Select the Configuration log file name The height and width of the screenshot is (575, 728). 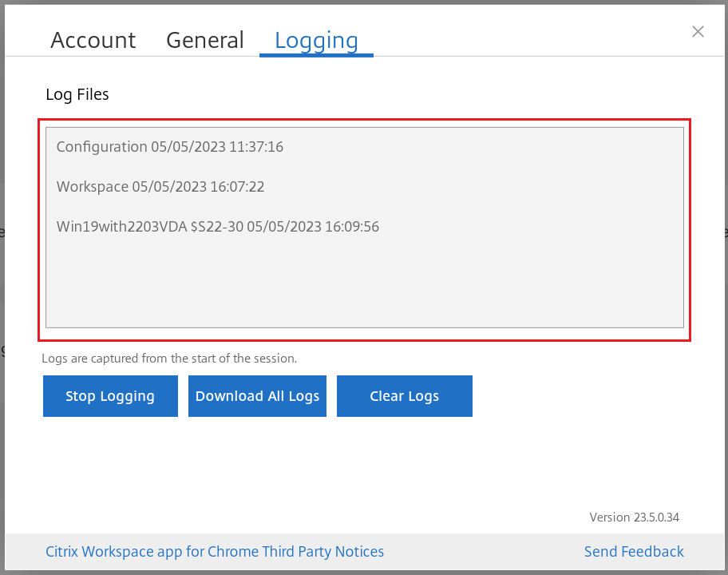(x=101, y=147)
